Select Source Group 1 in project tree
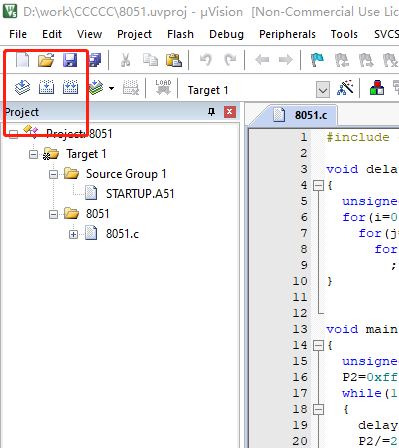Screen dimensions: 399x448 tap(126, 174)
